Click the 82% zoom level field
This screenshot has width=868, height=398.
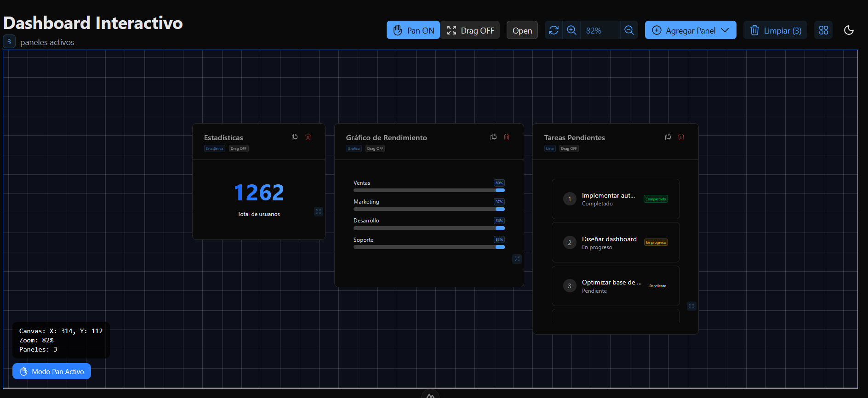[600, 30]
